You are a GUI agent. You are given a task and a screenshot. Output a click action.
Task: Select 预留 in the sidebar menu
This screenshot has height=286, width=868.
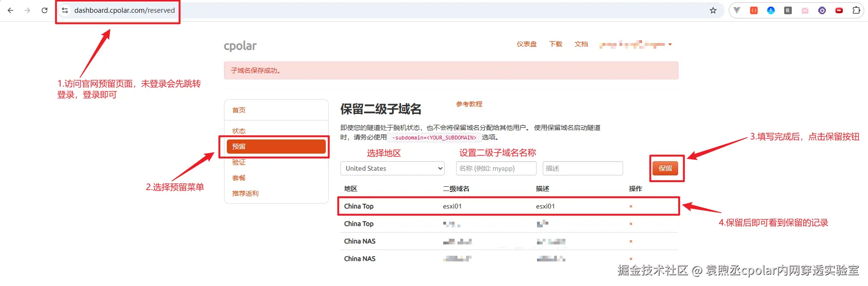[x=276, y=147]
